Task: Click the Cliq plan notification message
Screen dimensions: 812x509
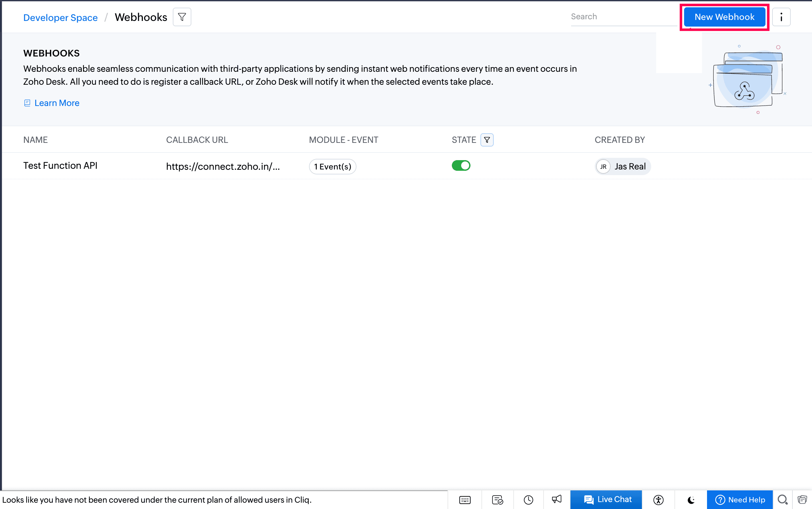Action: click(x=157, y=500)
